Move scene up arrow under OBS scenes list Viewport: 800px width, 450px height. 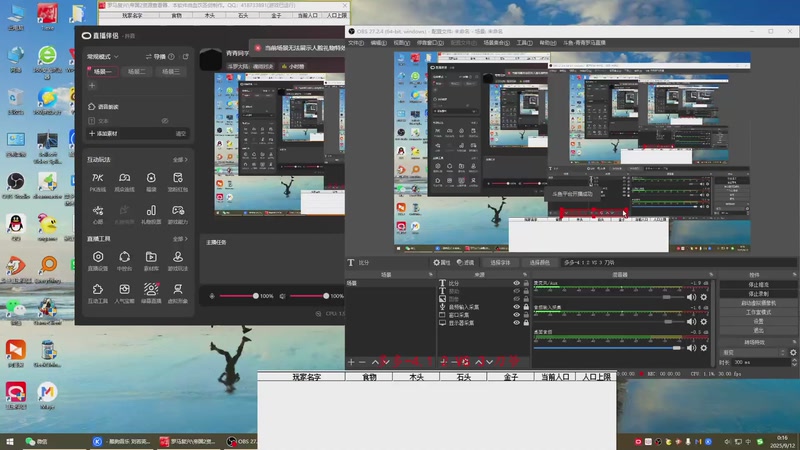[x=375, y=362]
